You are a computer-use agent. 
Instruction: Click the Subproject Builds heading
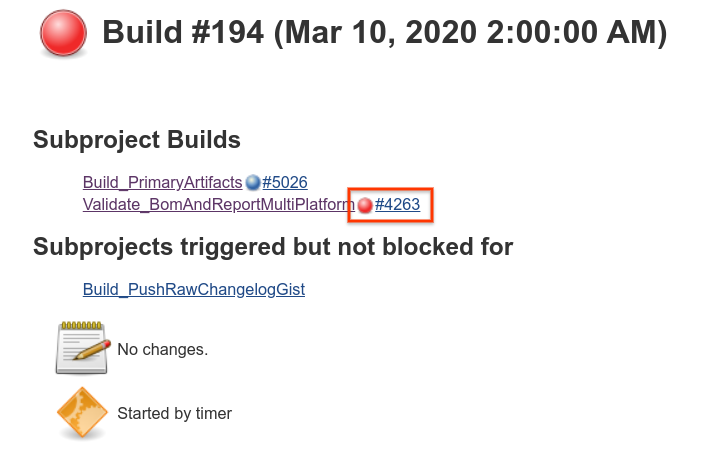click(x=137, y=140)
